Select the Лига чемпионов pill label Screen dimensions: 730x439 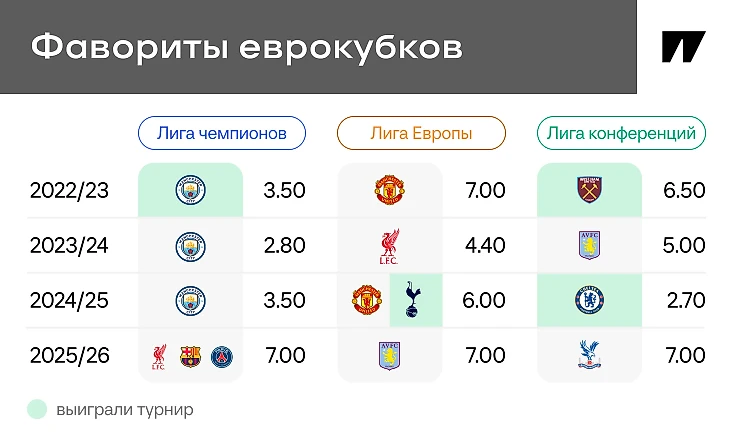click(222, 133)
